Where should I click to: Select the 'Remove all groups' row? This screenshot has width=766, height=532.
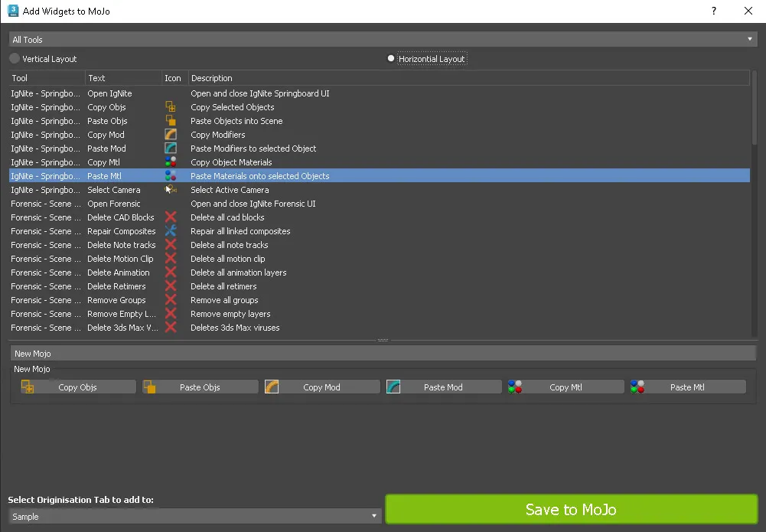point(379,299)
